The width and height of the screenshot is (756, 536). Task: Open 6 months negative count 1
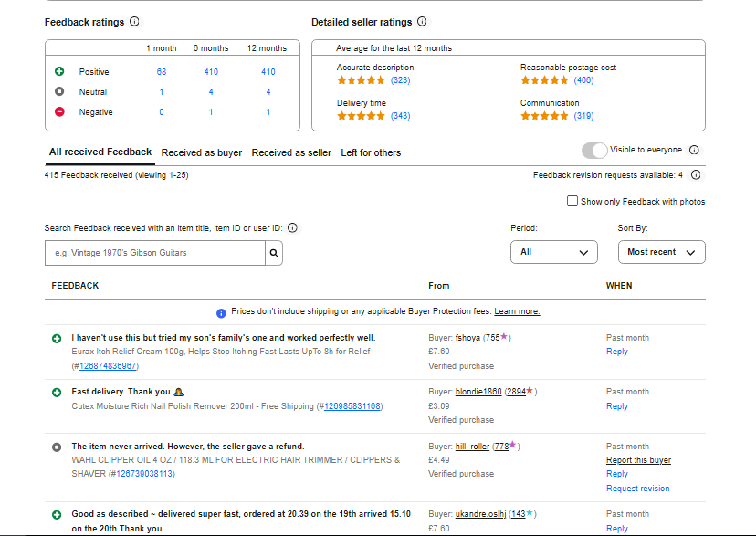pyautogui.click(x=211, y=112)
